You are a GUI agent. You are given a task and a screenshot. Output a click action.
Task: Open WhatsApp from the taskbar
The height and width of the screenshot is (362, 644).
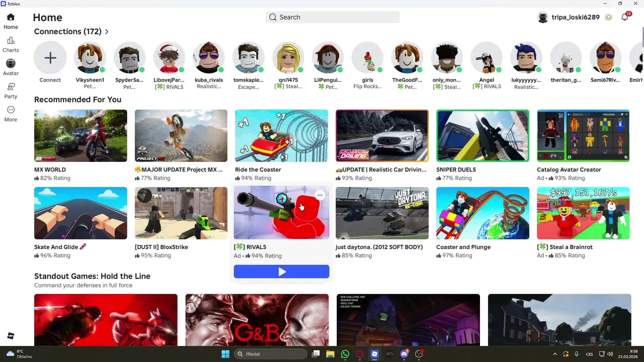[345, 354]
